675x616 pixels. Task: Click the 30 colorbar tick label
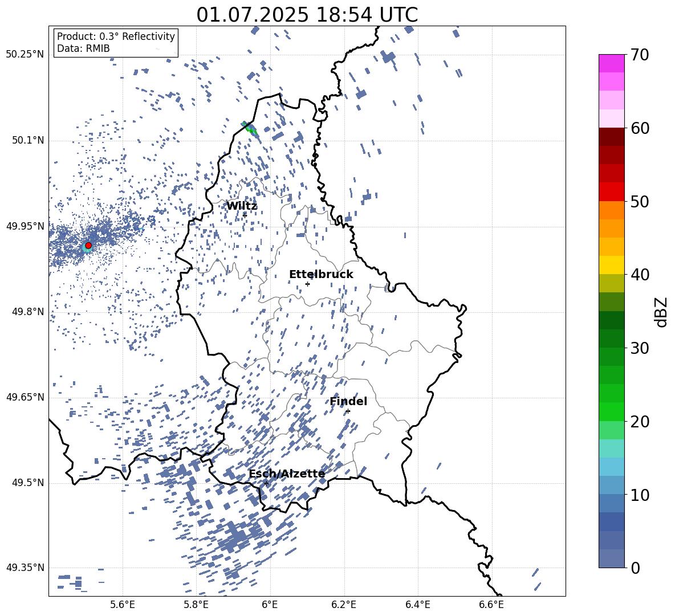pos(640,348)
